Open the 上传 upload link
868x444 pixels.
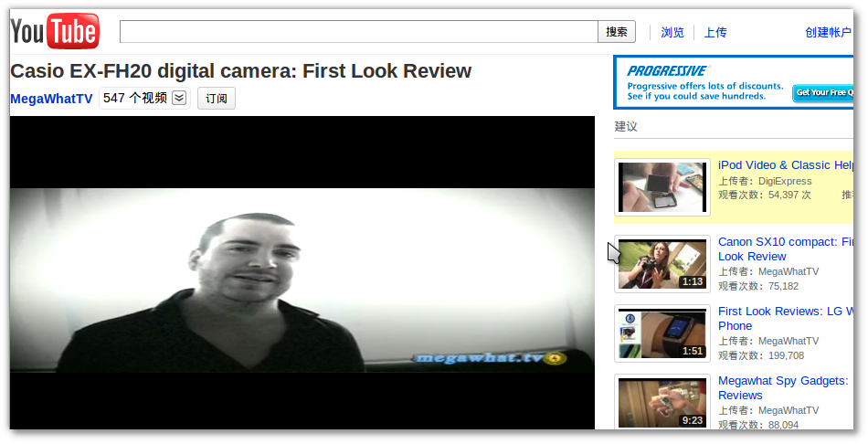point(715,33)
